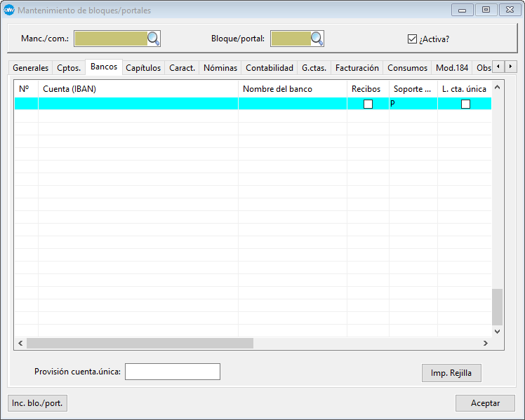Toggle the ¿Activa? checkbox
This screenshot has width=525, height=420.
[x=412, y=39]
